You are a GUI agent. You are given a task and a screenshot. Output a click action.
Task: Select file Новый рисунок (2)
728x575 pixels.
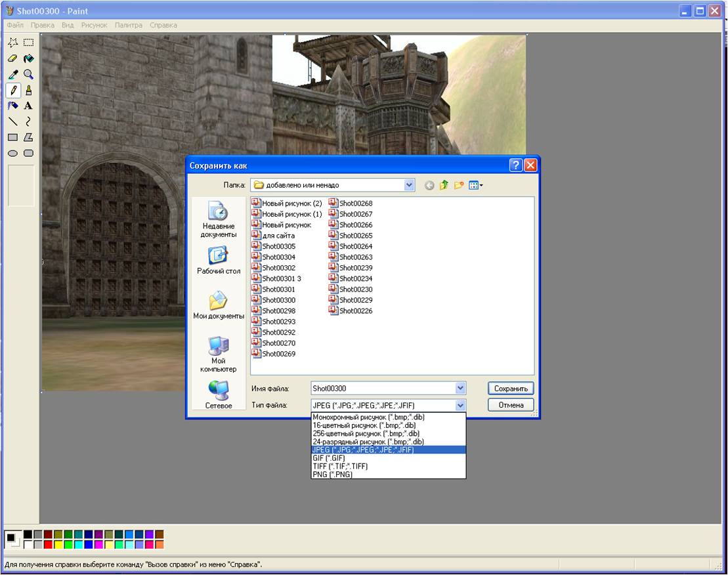[x=286, y=203]
